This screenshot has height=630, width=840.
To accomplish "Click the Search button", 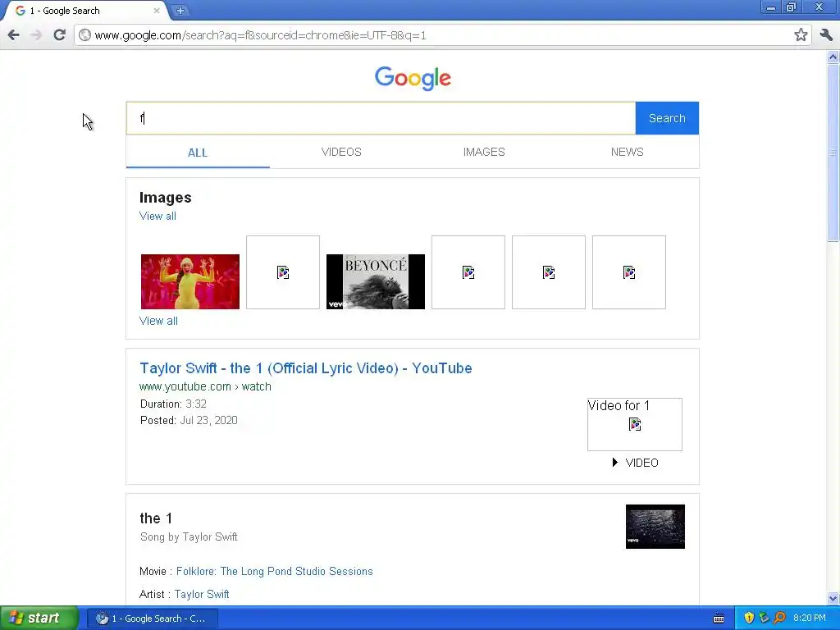I will coord(667,118).
